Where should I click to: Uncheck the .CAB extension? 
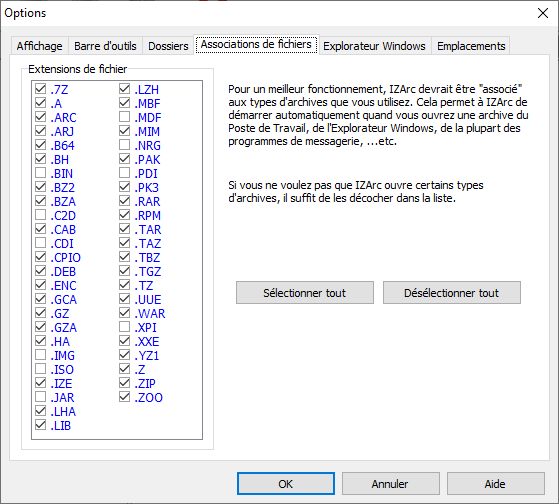click(41, 229)
